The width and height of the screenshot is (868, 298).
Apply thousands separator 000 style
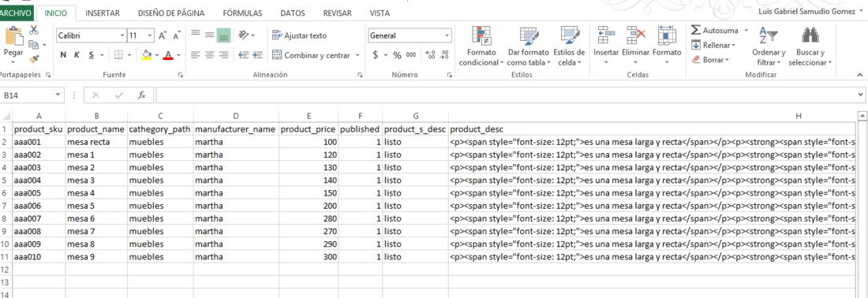411,54
